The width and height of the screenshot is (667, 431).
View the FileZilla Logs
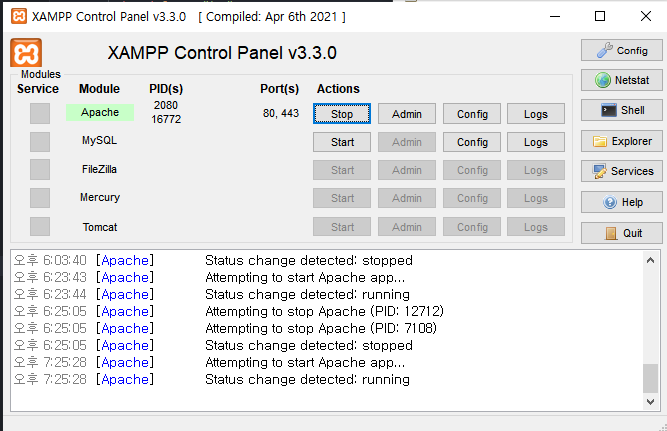click(x=536, y=170)
